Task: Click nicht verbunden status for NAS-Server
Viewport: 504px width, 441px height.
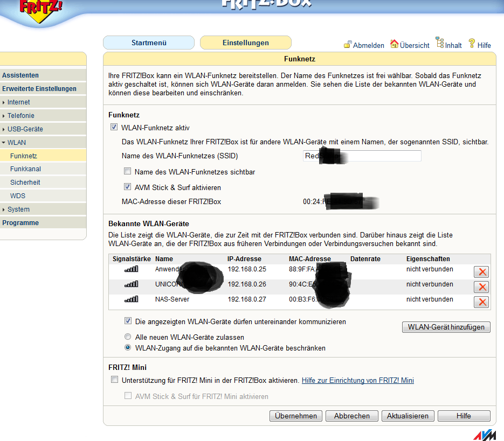Action: coord(430,299)
